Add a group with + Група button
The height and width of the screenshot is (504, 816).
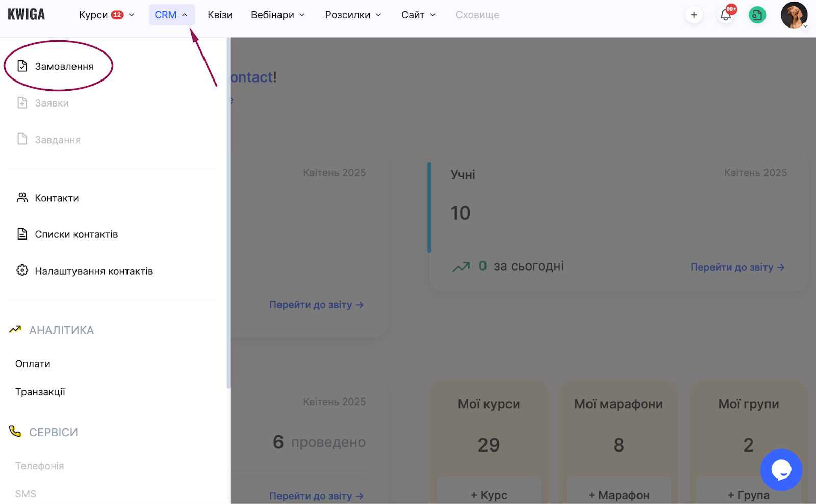point(748,490)
